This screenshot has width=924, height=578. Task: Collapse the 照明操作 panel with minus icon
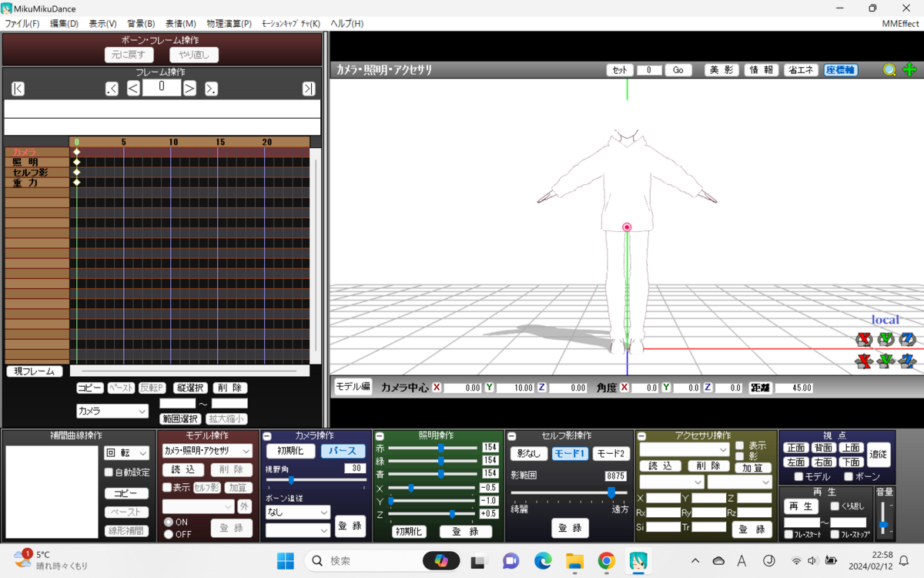[x=380, y=436]
